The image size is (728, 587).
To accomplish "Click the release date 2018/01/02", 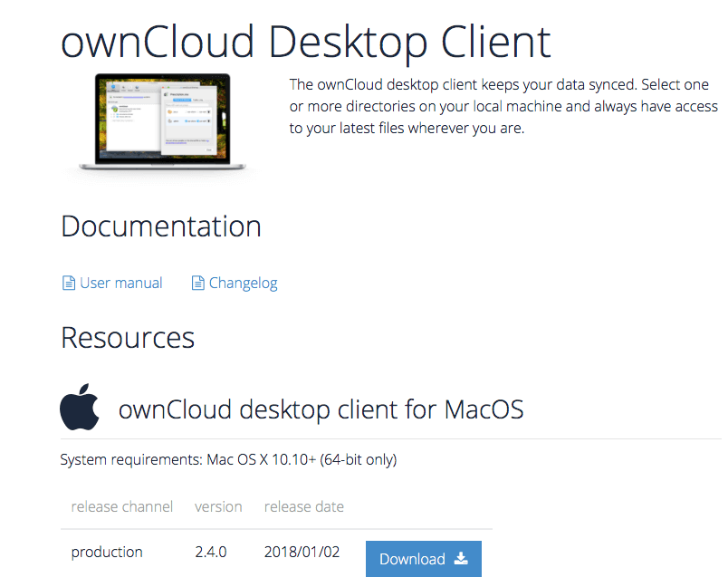I will 302,552.
